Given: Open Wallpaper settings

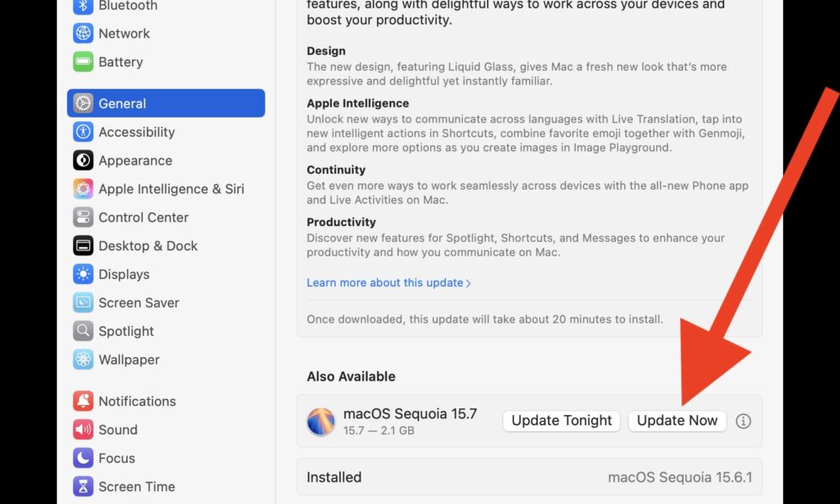Looking at the screenshot, I should click(x=129, y=360).
